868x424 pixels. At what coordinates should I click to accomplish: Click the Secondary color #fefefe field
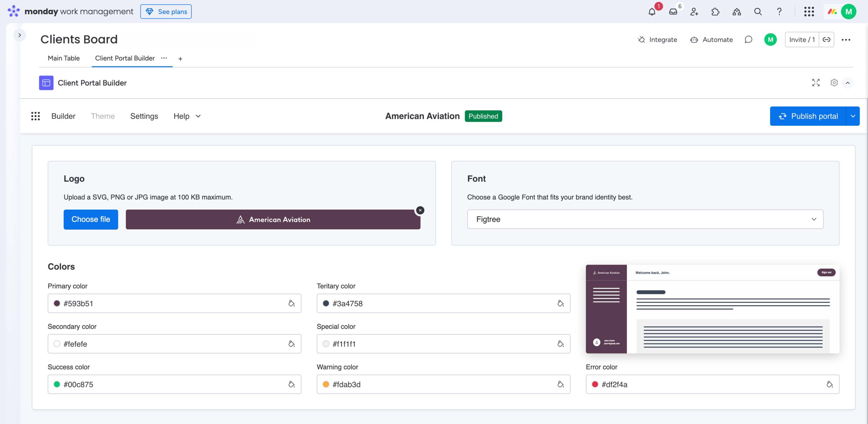(174, 344)
